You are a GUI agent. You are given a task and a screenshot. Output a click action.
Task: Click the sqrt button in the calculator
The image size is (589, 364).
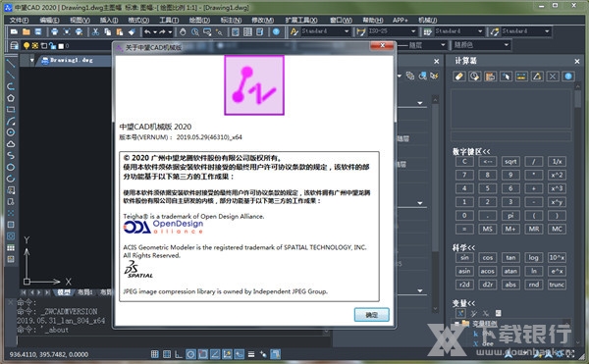point(510,162)
